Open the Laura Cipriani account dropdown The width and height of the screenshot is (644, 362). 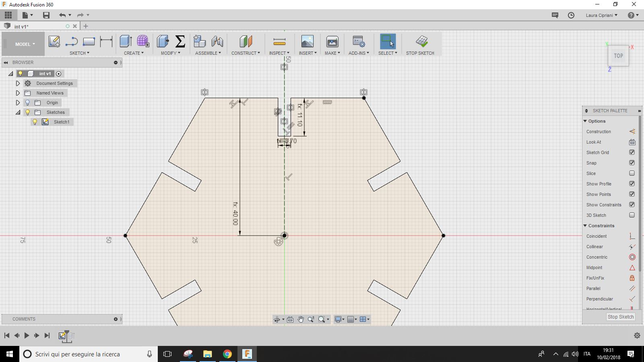tap(601, 15)
